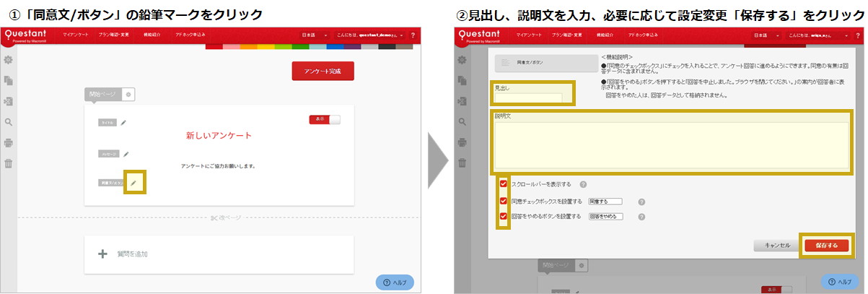Click 見出し heading input field
This screenshot has height=294, width=868.
pos(527,98)
